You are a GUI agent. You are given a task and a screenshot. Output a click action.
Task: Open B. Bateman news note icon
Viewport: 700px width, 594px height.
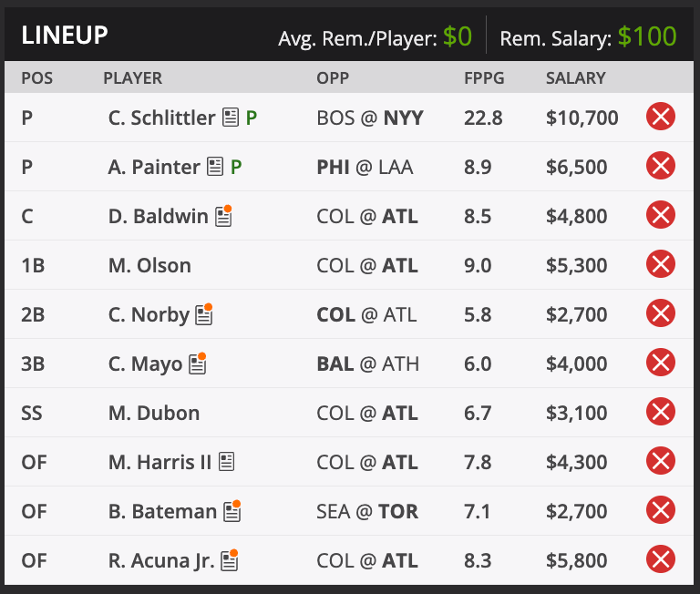(232, 511)
